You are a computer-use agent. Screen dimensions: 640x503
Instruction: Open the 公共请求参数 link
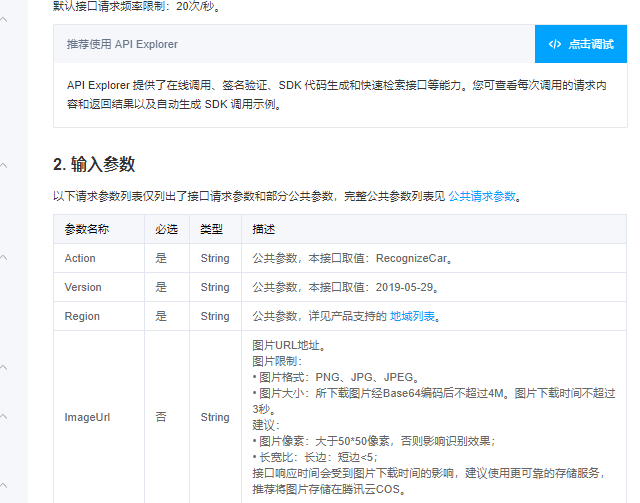click(482, 196)
